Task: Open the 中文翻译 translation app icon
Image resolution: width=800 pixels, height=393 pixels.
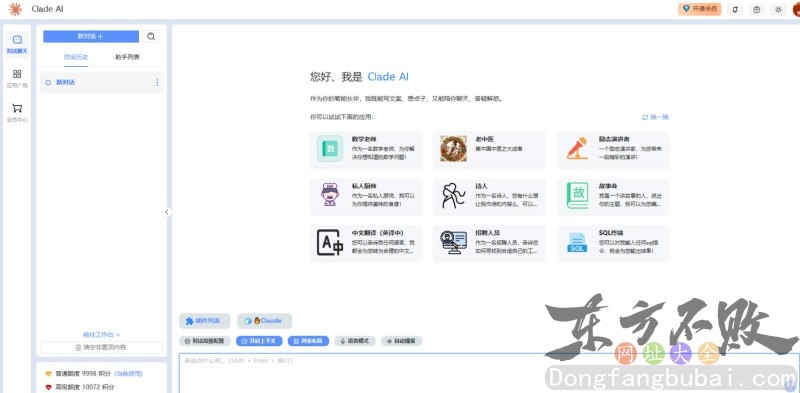Action: [x=330, y=242]
